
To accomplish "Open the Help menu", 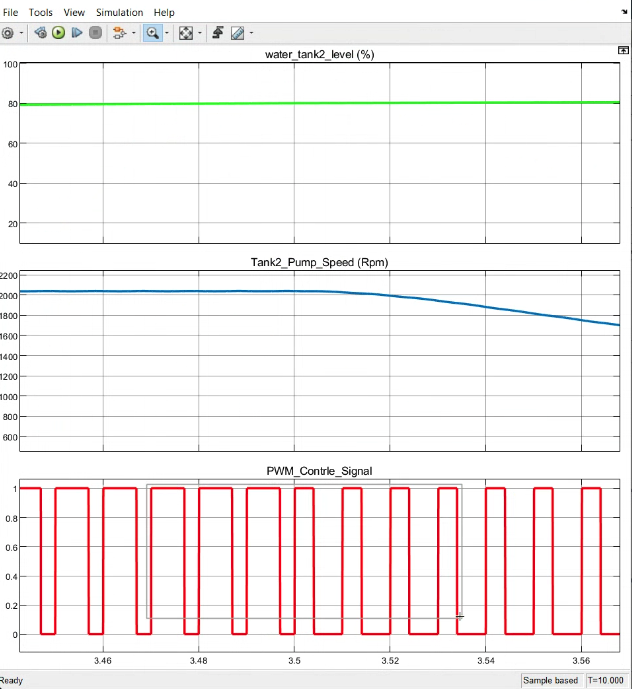I will point(164,12).
